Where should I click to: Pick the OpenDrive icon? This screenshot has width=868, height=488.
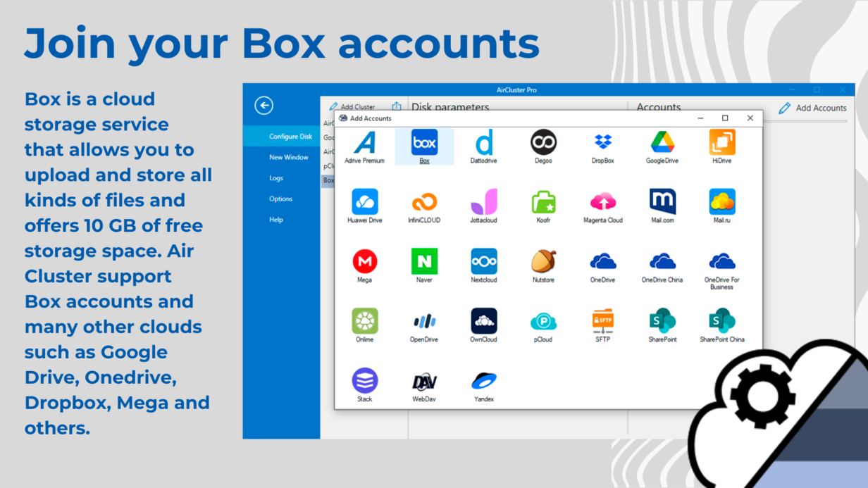(424, 321)
